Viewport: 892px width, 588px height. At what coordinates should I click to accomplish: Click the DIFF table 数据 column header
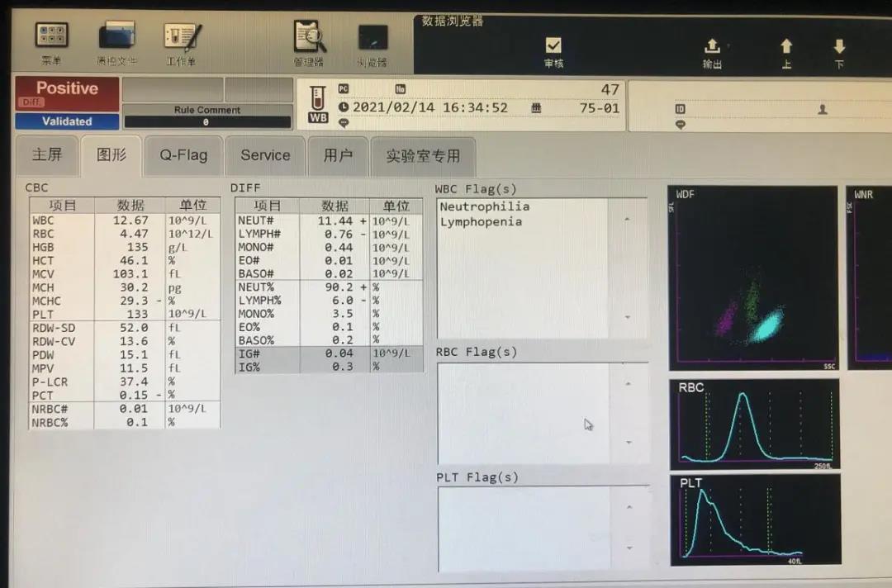[x=334, y=206]
